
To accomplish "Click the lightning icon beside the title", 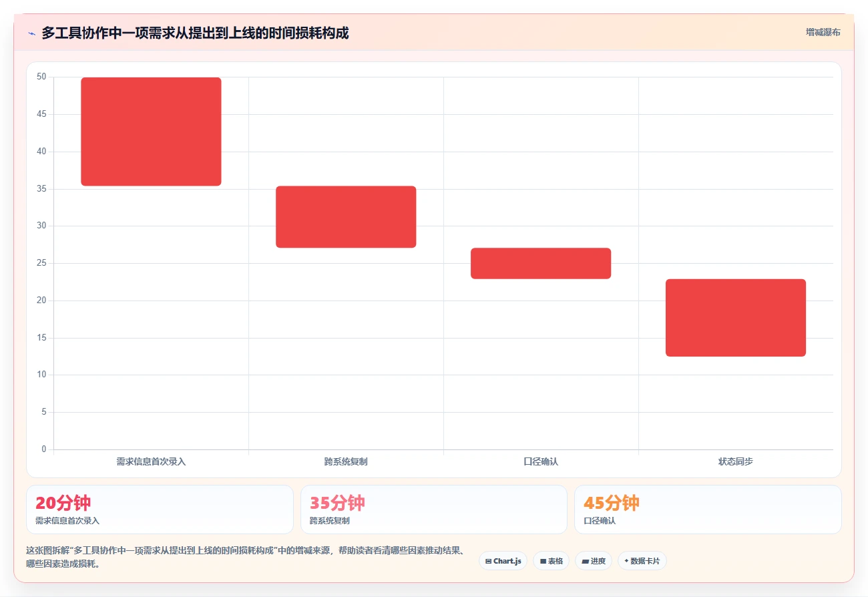I will point(31,33).
